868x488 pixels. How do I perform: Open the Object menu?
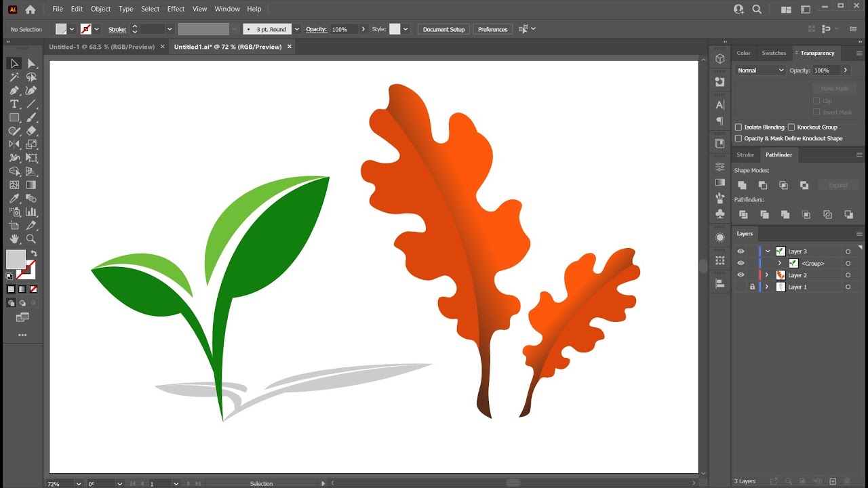point(100,9)
